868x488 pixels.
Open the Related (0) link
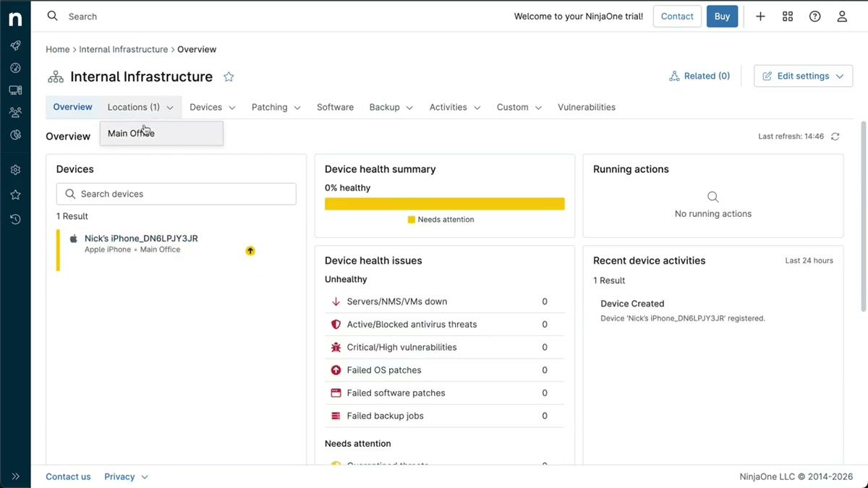tap(699, 75)
